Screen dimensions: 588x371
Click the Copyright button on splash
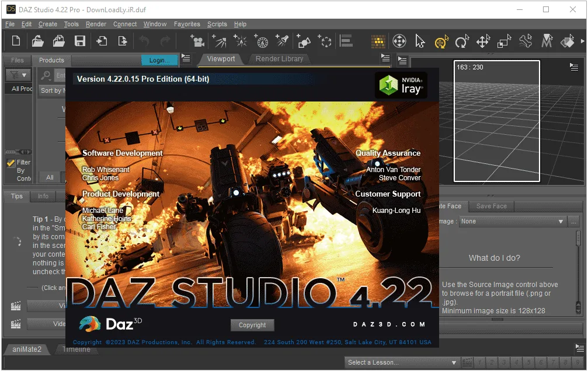tap(252, 325)
